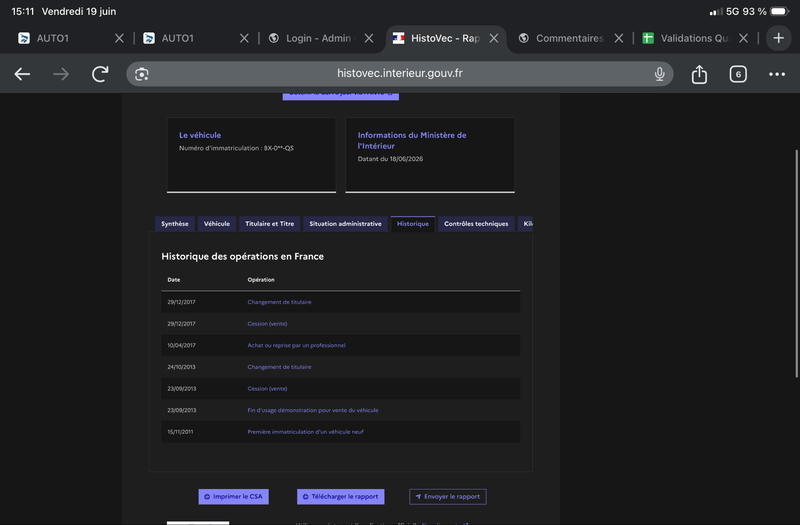The height and width of the screenshot is (525, 800).
Task: Close the HistoVec tab
Action: coord(493,38)
